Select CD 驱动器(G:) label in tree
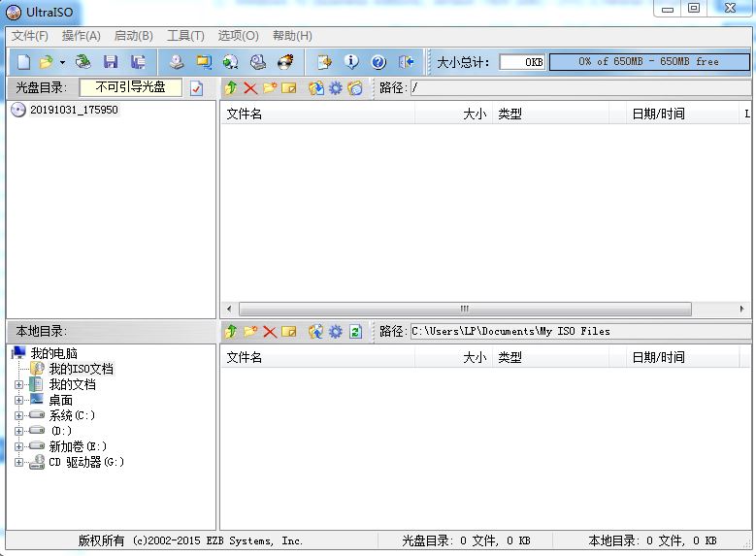The width and height of the screenshot is (756, 556). coord(86,462)
